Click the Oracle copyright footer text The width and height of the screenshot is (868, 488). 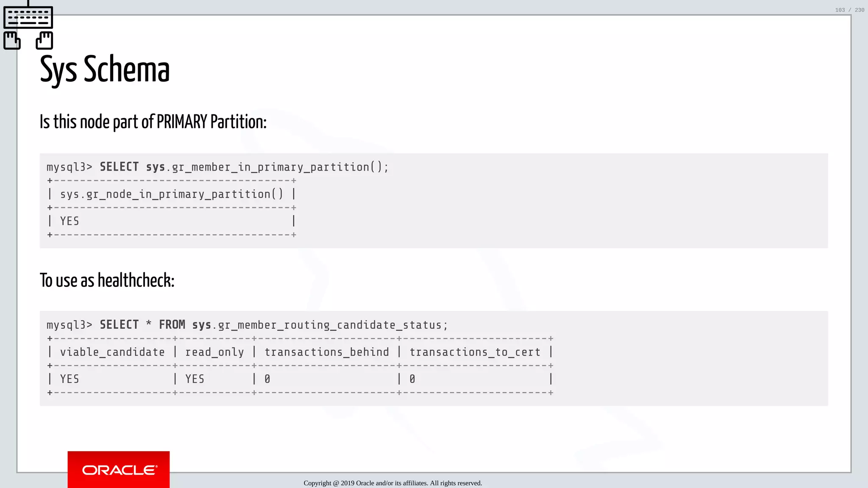(392, 483)
